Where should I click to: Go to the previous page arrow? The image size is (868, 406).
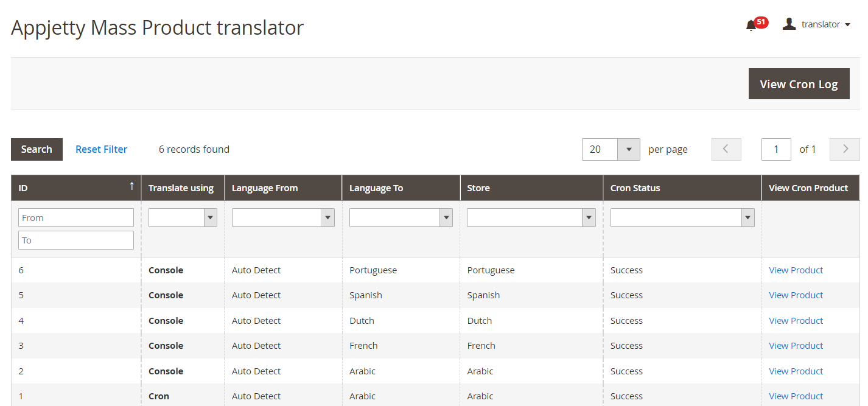[x=726, y=149]
